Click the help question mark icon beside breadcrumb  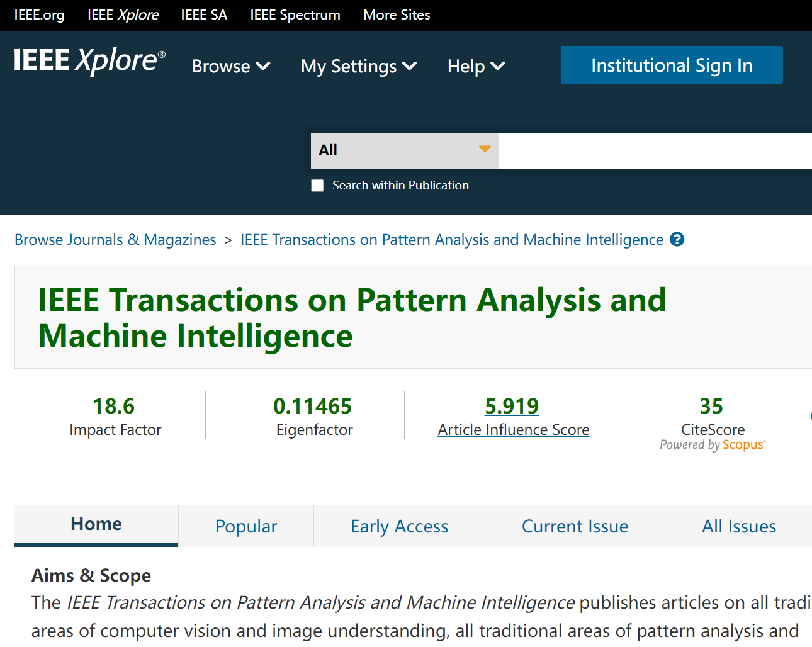[x=677, y=240]
